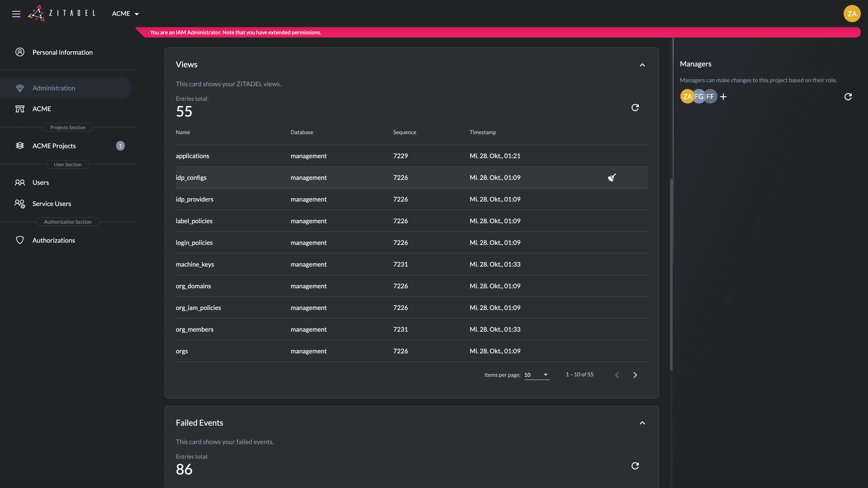Refresh the Failed Events entries
This screenshot has height=488, width=868.
point(635,466)
